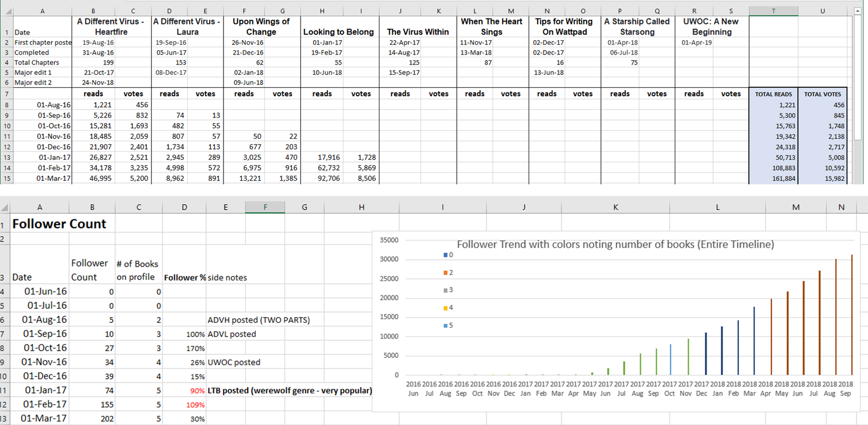Select 'UWOC: A New Beginning' title cell
The height and width of the screenshot is (425, 868).
pyautogui.click(x=712, y=27)
